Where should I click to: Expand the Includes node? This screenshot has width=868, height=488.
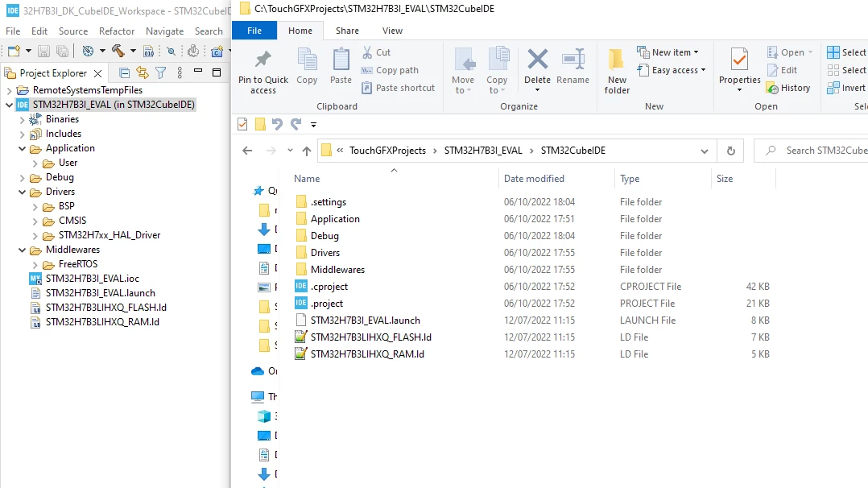tap(23, 134)
